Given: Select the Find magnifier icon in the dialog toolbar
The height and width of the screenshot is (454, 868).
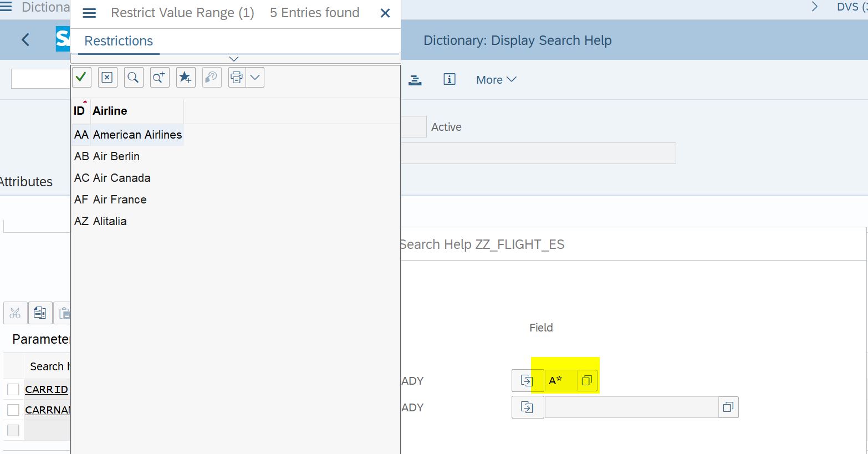Looking at the screenshot, I should (x=133, y=77).
